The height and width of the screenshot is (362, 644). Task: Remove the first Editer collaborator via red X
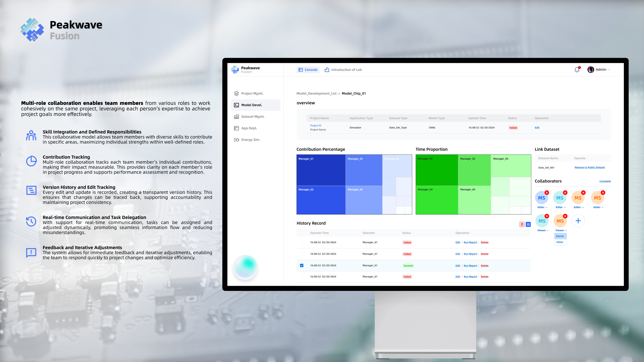547,193
